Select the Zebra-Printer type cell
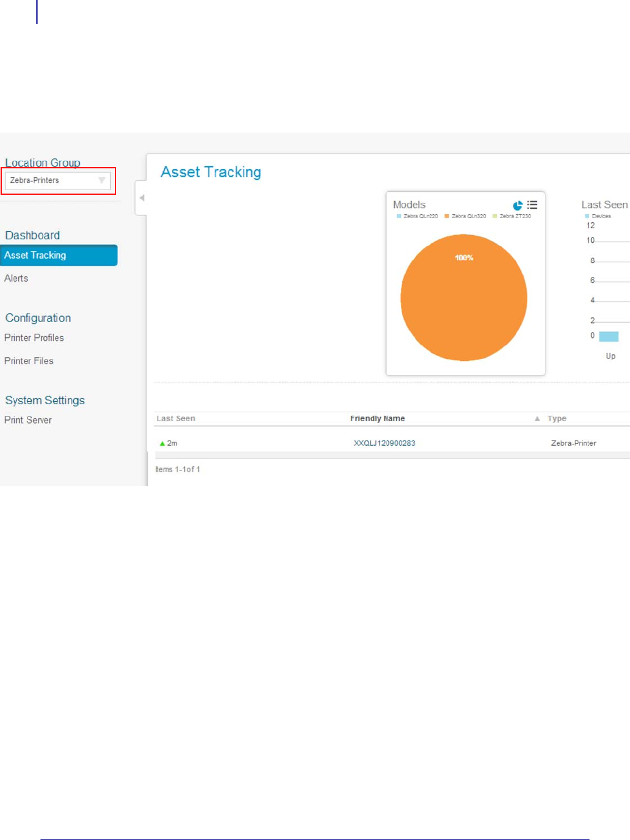This screenshot has height=840, width=630. click(x=574, y=443)
